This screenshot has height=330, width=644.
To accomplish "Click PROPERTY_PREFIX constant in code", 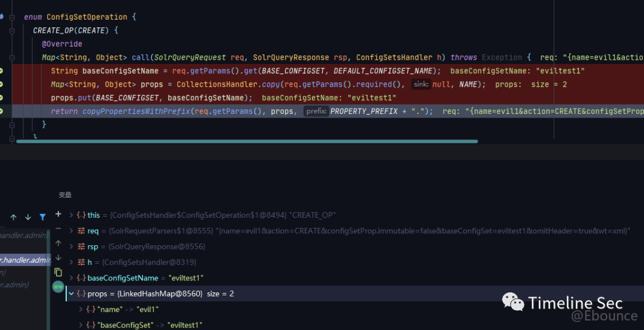I will click(363, 111).
